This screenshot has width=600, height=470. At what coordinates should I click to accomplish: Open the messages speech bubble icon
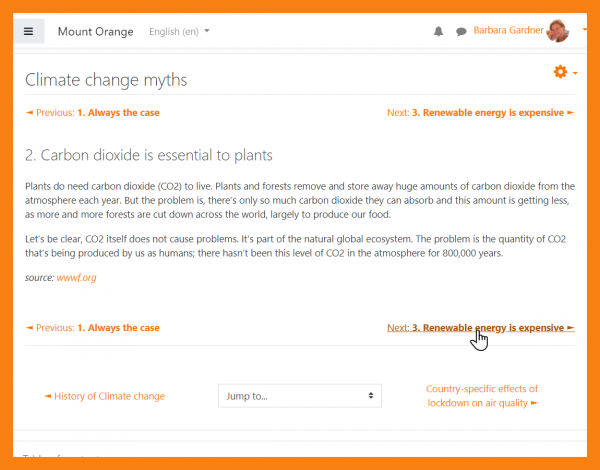[461, 32]
